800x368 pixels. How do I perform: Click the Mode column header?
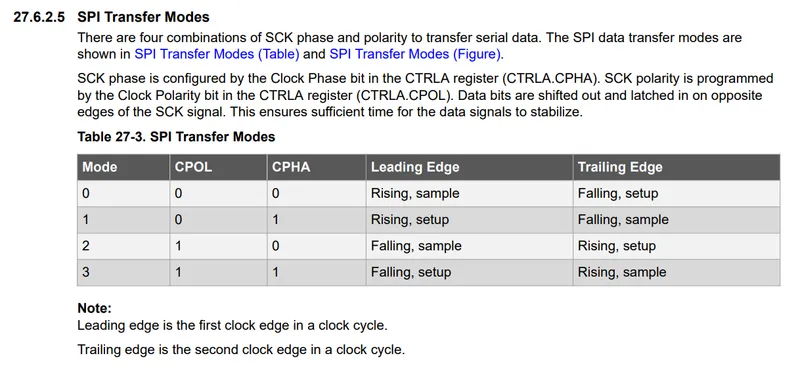[123, 167]
